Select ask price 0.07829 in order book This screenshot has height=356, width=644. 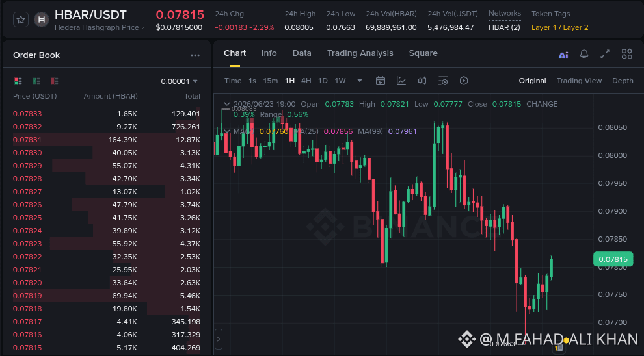pyautogui.click(x=27, y=166)
